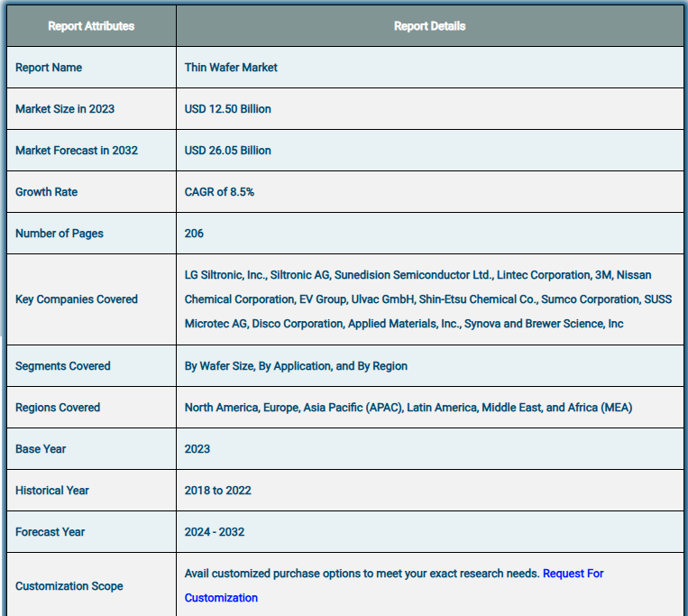688x616 pixels.
Task: Select the 2024 - 2032 value
Action: (x=214, y=532)
